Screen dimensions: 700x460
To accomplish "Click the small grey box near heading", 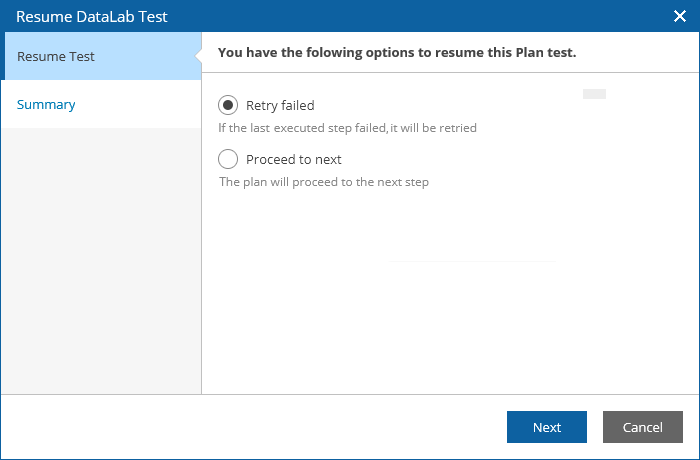I will pyautogui.click(x=594, y=94).
